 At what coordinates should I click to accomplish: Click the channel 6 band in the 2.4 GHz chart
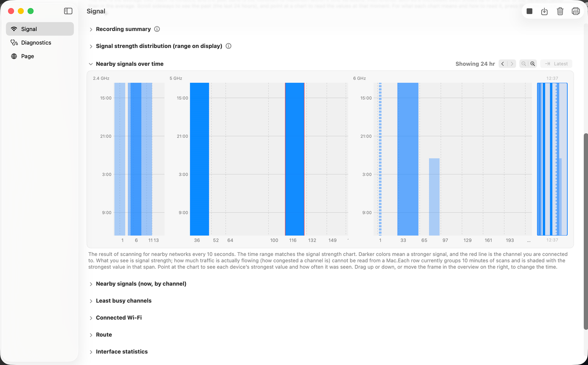tap(136, 159)
